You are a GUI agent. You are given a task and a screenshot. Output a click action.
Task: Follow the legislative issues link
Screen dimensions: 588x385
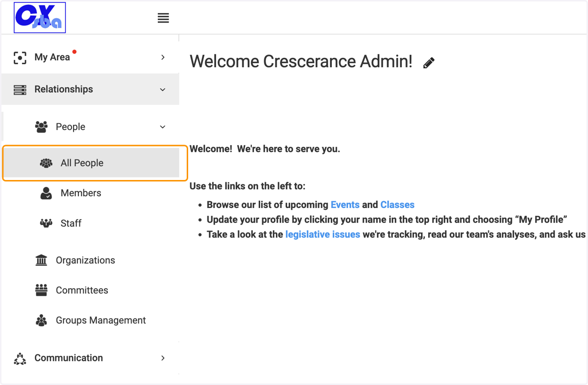[x=323, y=234]
